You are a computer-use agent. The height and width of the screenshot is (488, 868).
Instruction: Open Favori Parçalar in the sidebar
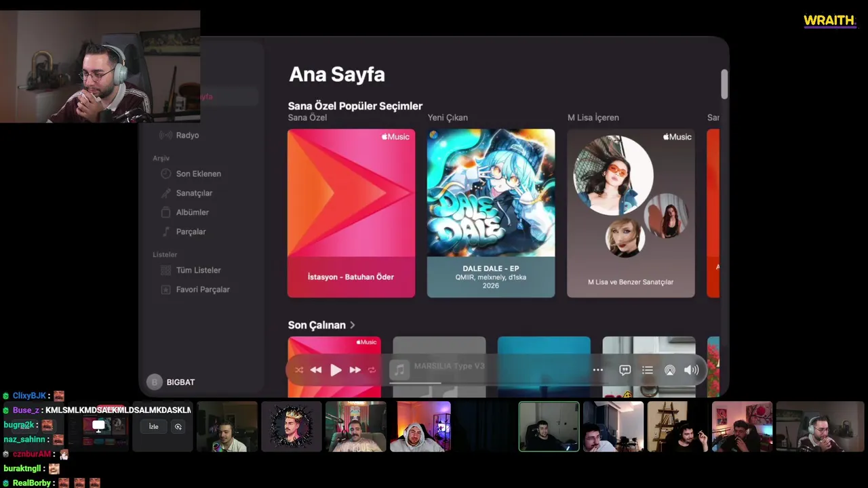pyautogui.click(x=203, y=289)
